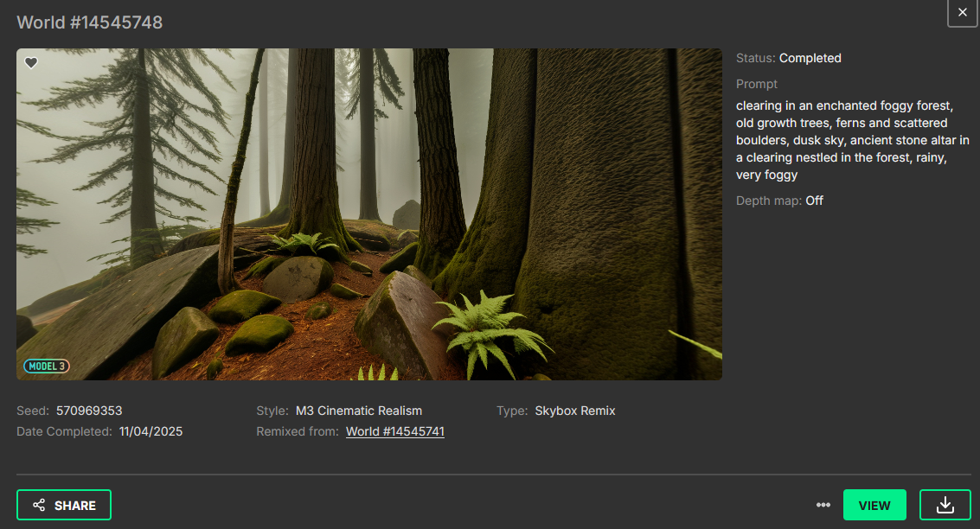
Task: Click the Remixed from label
Action: click(x=297, y=431)
